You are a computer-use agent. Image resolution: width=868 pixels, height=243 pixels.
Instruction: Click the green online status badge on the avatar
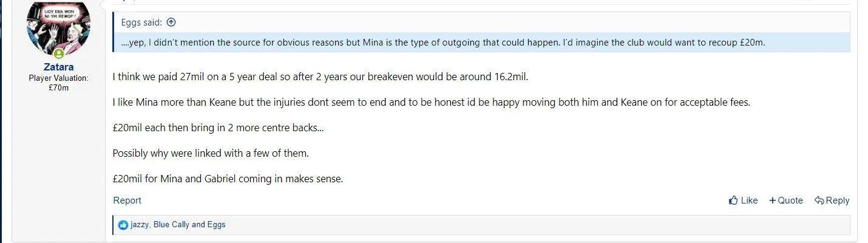[59, 53]
